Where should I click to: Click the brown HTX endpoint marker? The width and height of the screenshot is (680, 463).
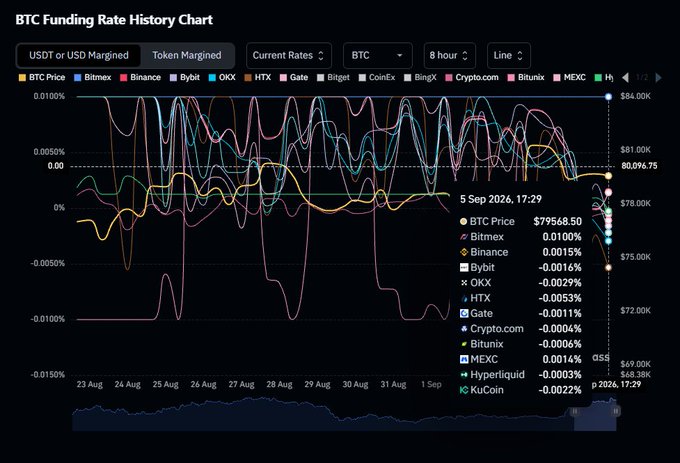tap(608, 267)
